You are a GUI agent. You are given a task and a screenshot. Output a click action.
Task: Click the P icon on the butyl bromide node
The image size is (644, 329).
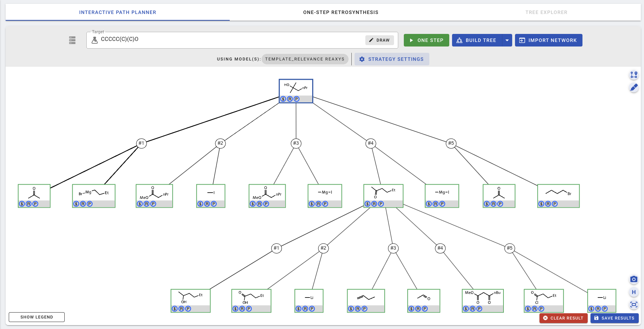point(554,204)
